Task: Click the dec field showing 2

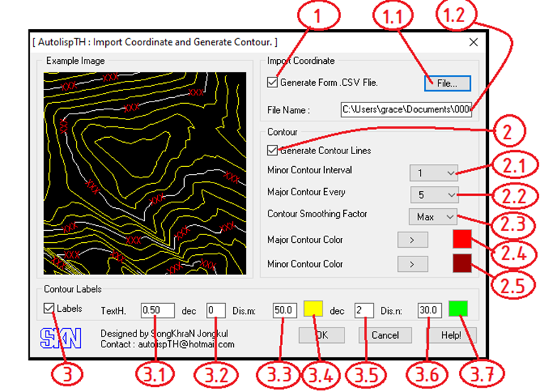Action: pos(364,310)
